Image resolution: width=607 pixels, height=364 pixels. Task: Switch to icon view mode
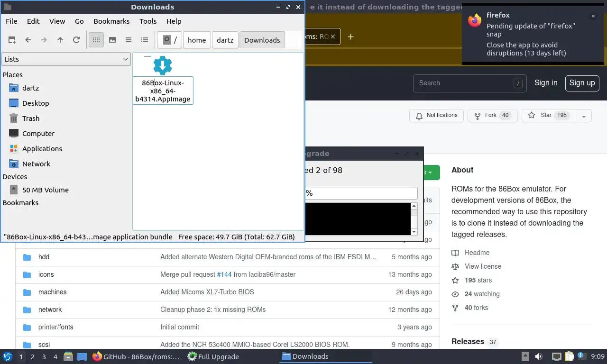(x=96, y=40)
